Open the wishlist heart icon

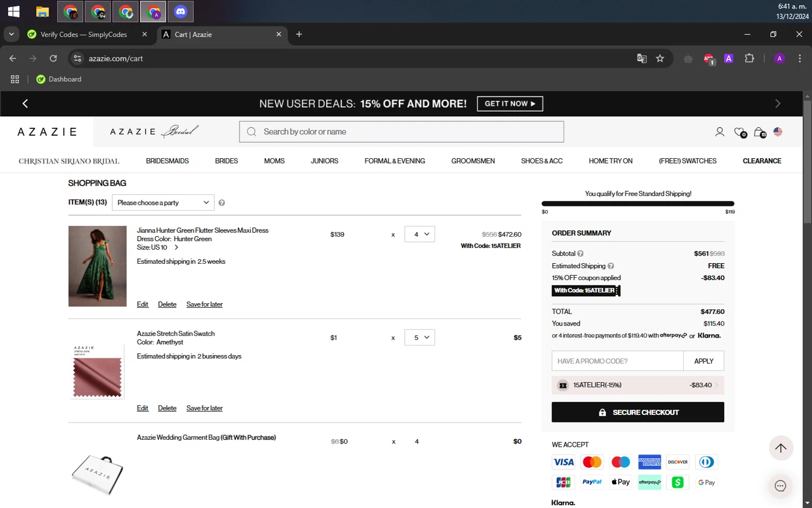pyautogui.click(x=740, y=132)
